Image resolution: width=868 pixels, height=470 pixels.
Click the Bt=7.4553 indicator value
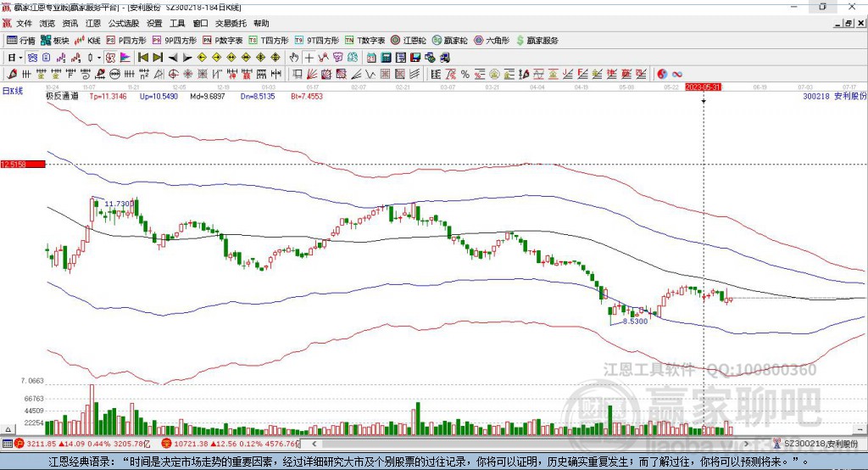307,97
